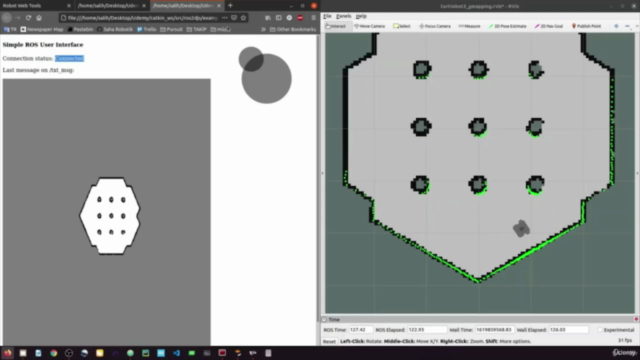
Task: Click the hexagonal map in the web page
Action: point(110,216)
